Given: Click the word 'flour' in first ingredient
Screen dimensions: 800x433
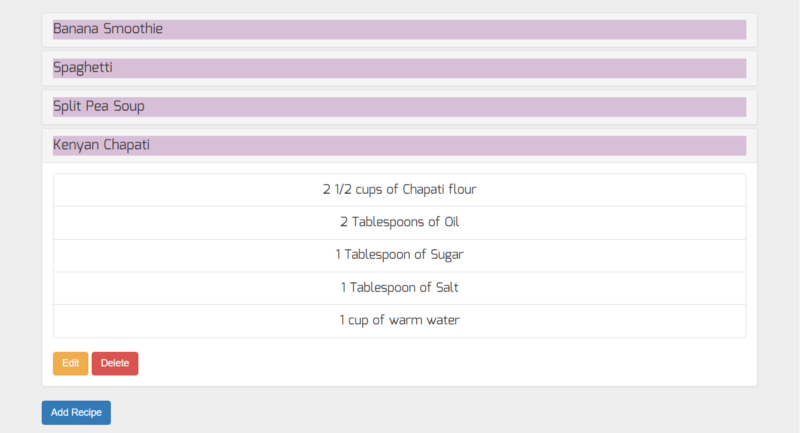Looking at the screenshot, I should coord(462,189).
